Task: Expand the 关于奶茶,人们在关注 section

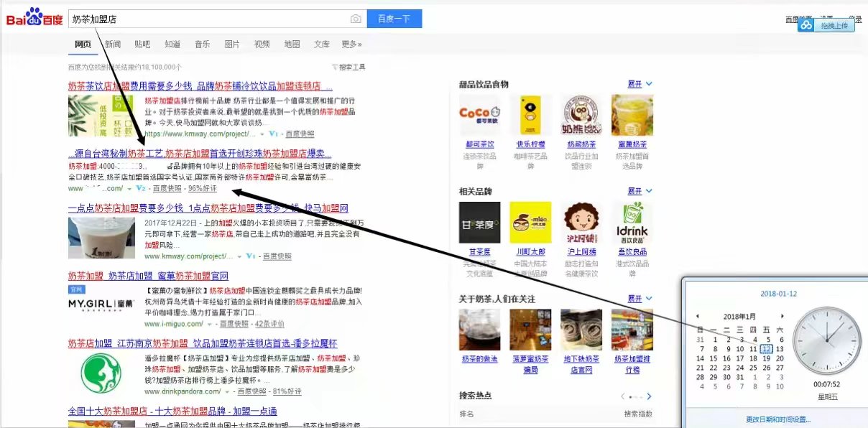Action: (640, 298)
